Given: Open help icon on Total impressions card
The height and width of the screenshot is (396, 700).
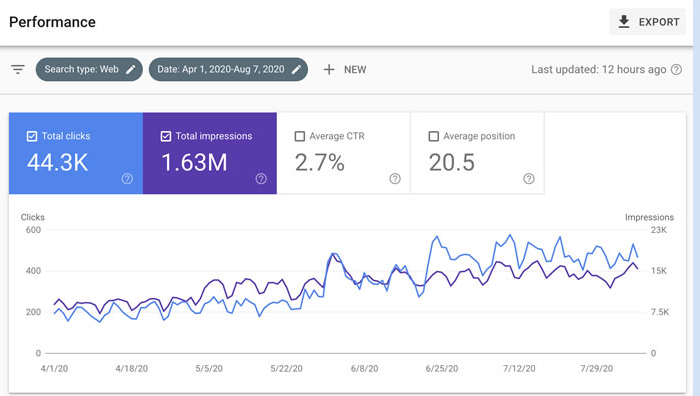Looking at the screenshot, I should click(261, 179).
